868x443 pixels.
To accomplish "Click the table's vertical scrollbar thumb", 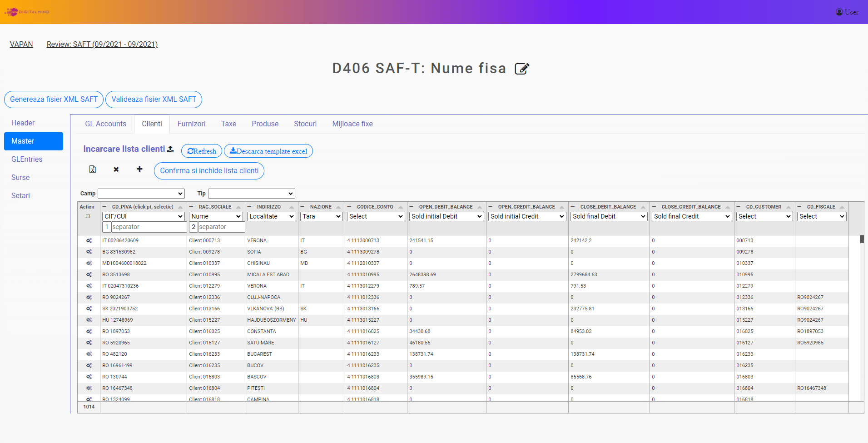I will (862, 239).
